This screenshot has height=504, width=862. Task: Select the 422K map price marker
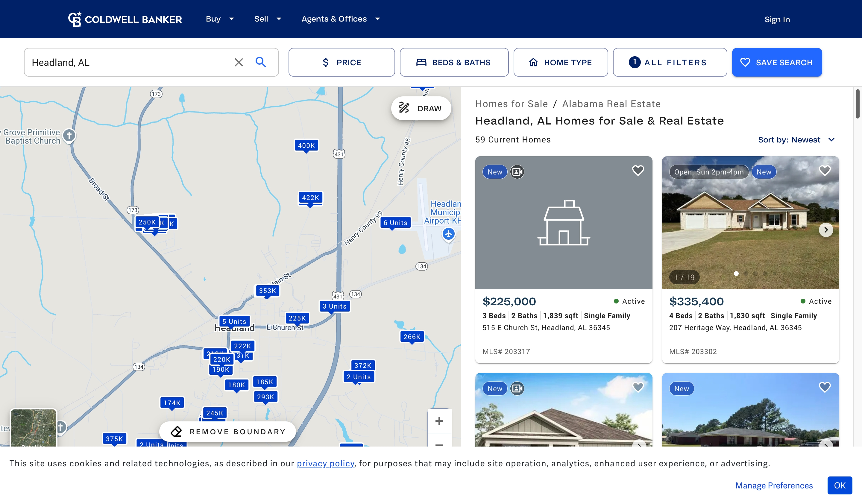(x=310, y=197)
